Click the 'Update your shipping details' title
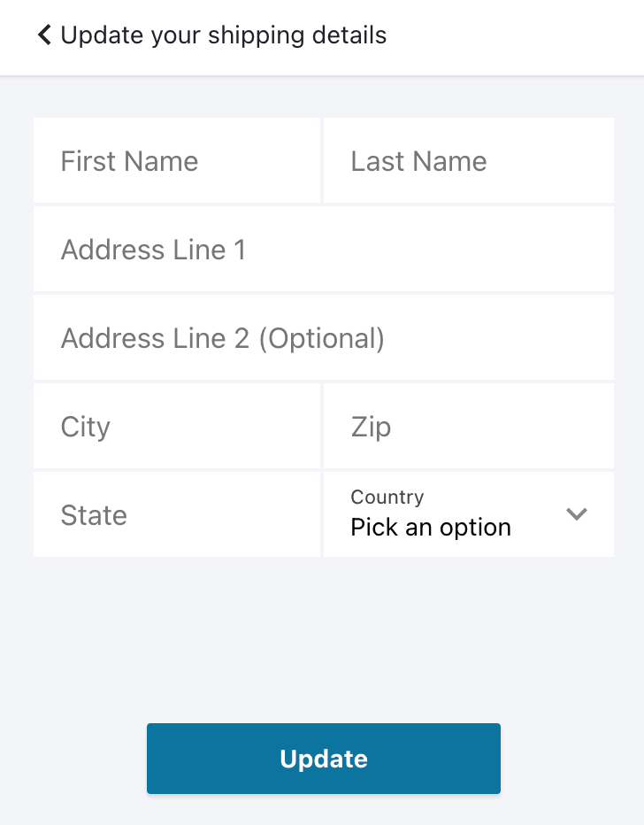The width and height of the screenshot is (644, 825). click(223, 35)
